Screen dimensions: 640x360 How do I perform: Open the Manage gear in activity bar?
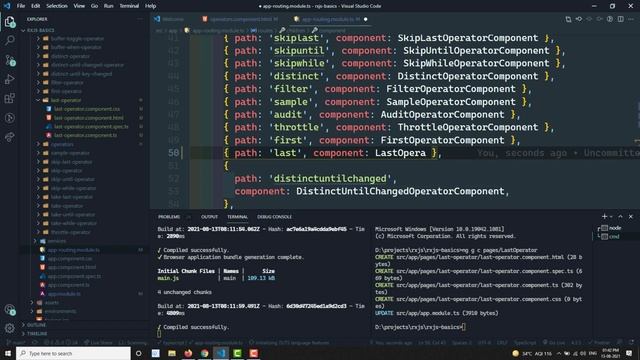pyautogui.click(x=10, y=328)
